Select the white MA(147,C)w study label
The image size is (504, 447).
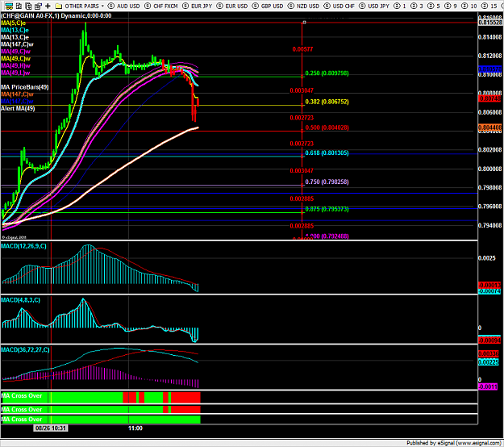tap(17, 44)
